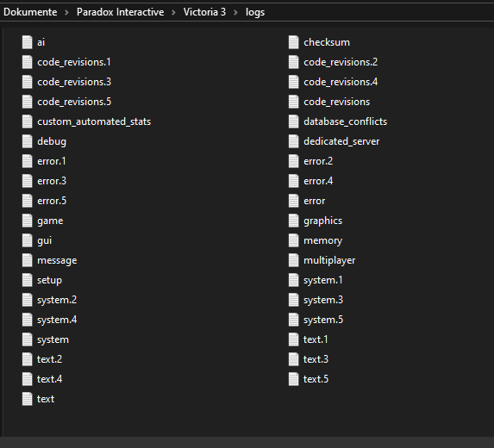Click the memory file icon

click(294, 240)
